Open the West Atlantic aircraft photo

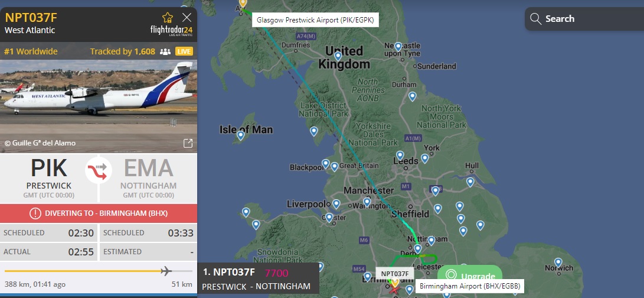(99, 106)
